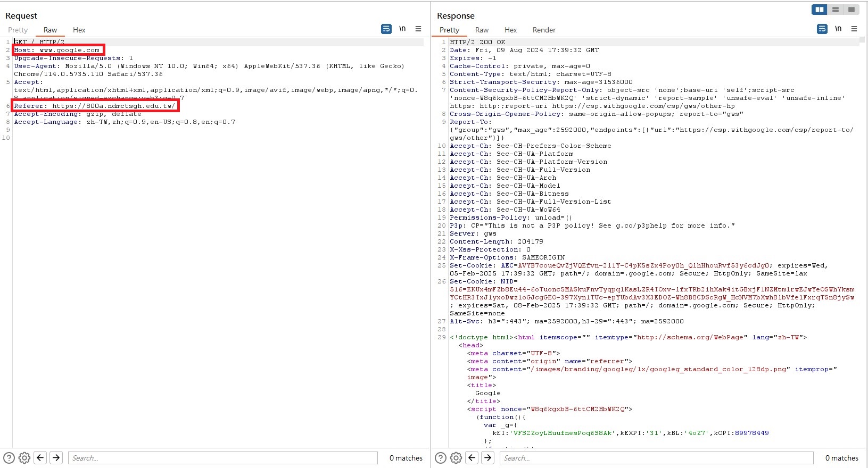Click the Google title text in Response body

click(x=488, y=393)
